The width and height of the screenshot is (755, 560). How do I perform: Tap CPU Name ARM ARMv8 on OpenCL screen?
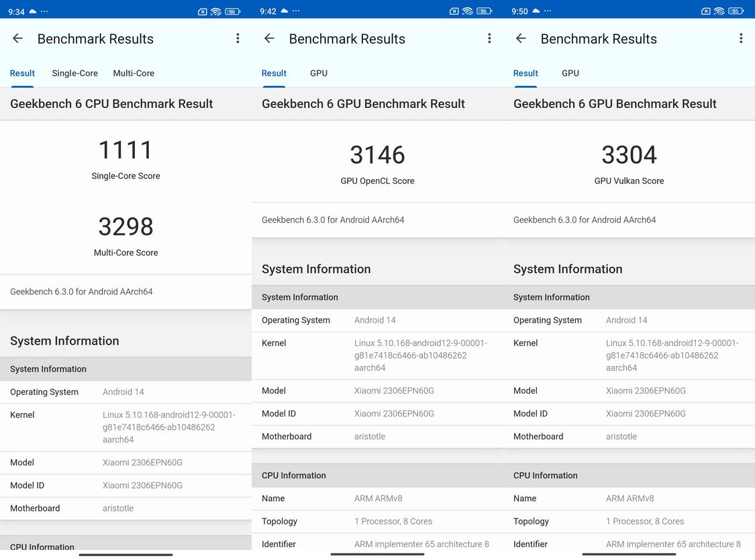[377, 499]
